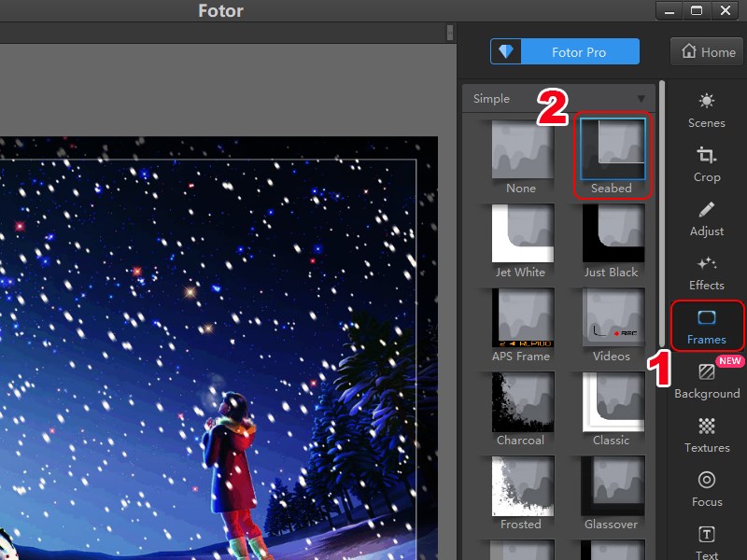
Task: Open the Textures tool
Action: pos(706,435)
